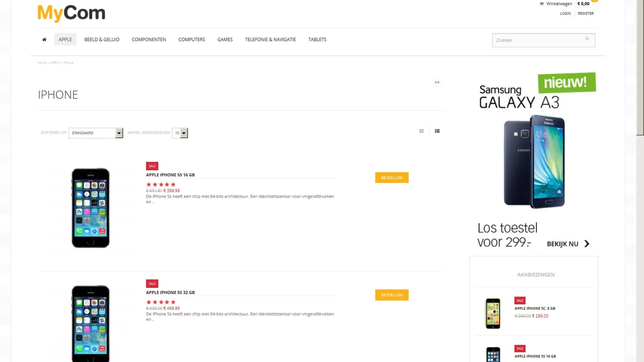Screen dimensions: 644x362
Task: Open the 'Aantal weergegeven' dropdown
Action: [x=180, y=133]
